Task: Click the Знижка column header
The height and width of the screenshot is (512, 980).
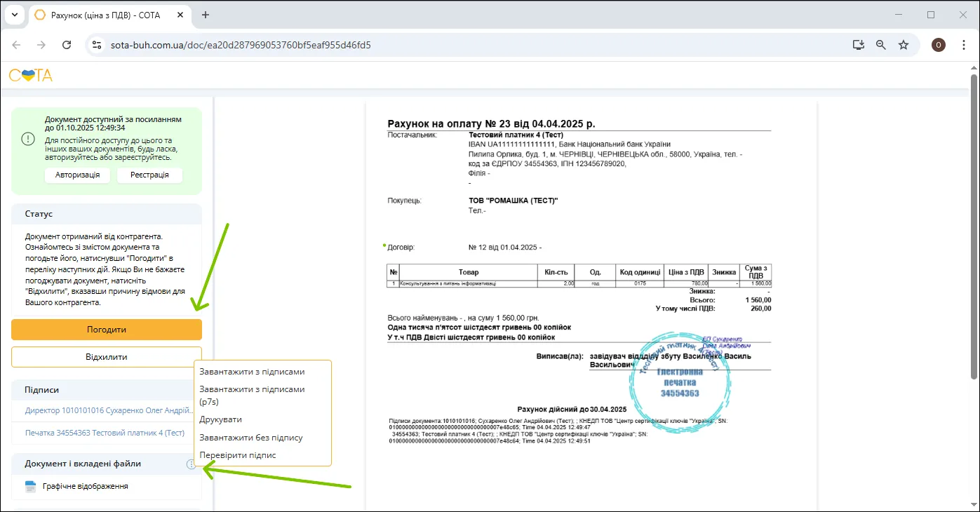Action: tap(724, 272)
